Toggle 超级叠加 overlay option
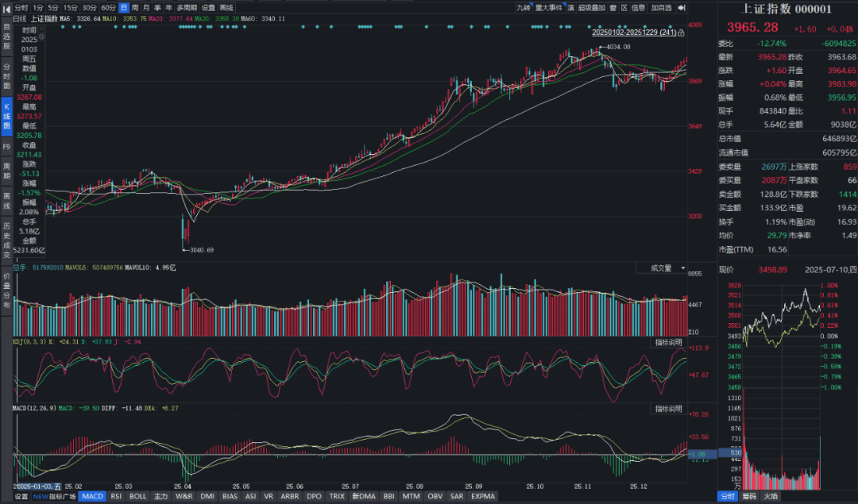858x504 pixels. tap(590, 7)
